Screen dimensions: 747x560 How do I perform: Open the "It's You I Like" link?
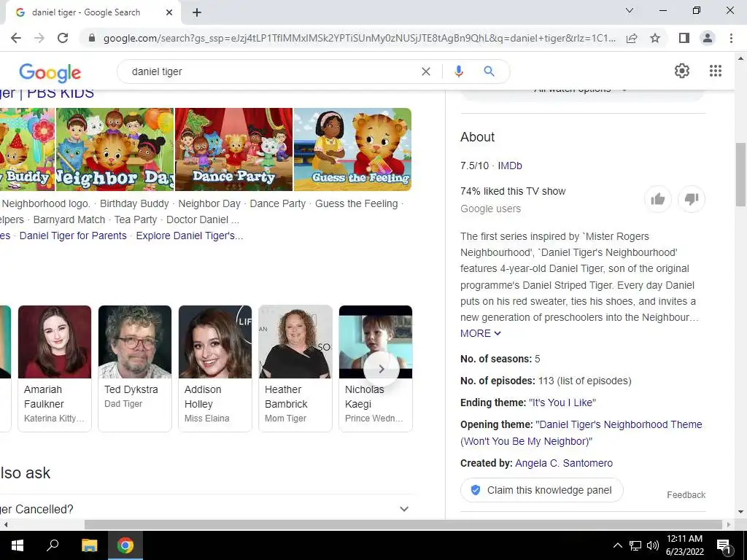(562, 402)
